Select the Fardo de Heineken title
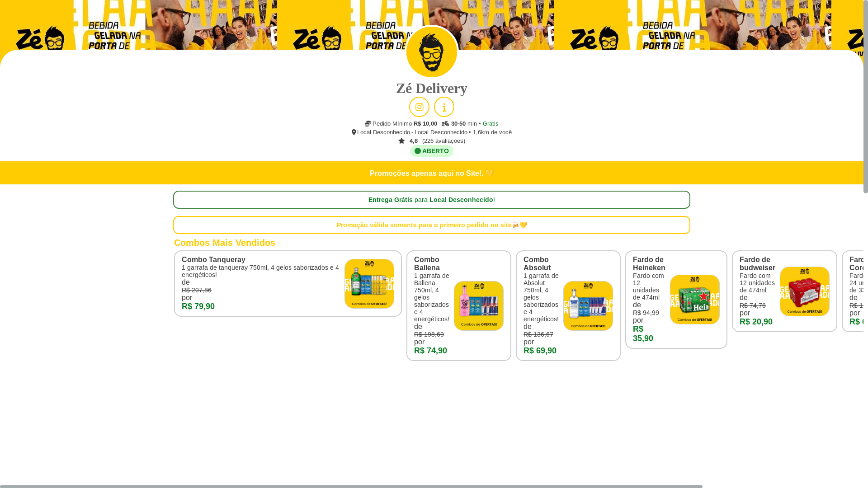 pyautogui.click(x=649, y=264)
